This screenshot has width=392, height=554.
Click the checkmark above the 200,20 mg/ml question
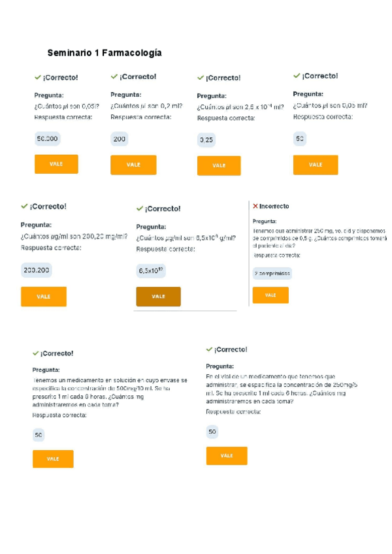coord(24,206)
